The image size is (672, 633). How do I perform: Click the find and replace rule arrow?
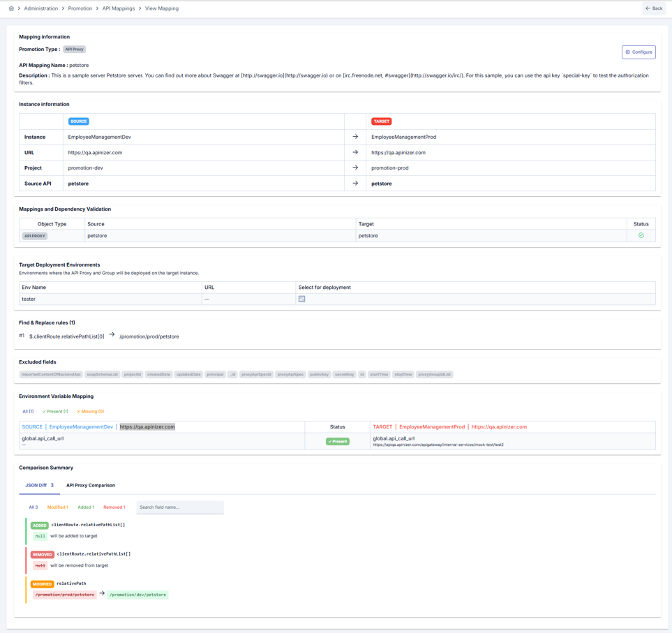pos(112,334)
